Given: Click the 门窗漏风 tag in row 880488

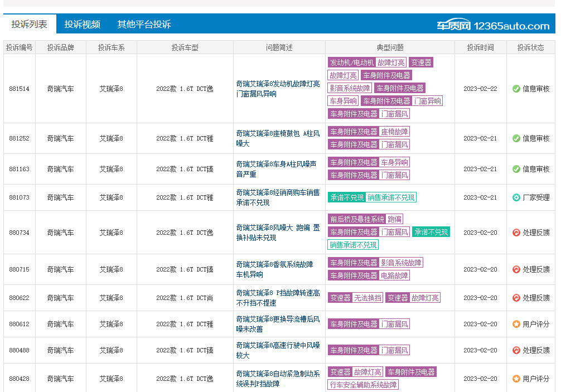Looking at the screenshot, I should click(x=394, y=350).
